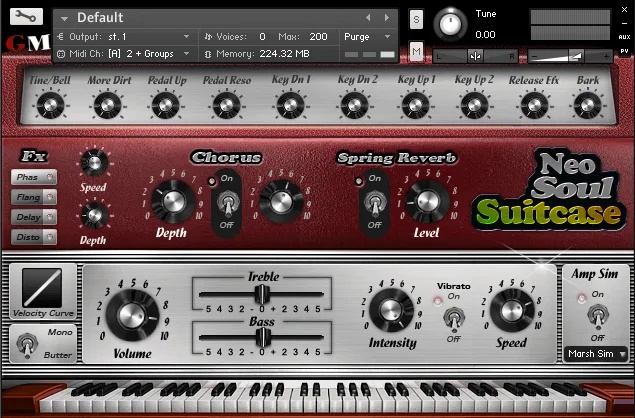Click the Chorus Depth knob
Screen dimensions: 635x418
(x=174, y=201)
